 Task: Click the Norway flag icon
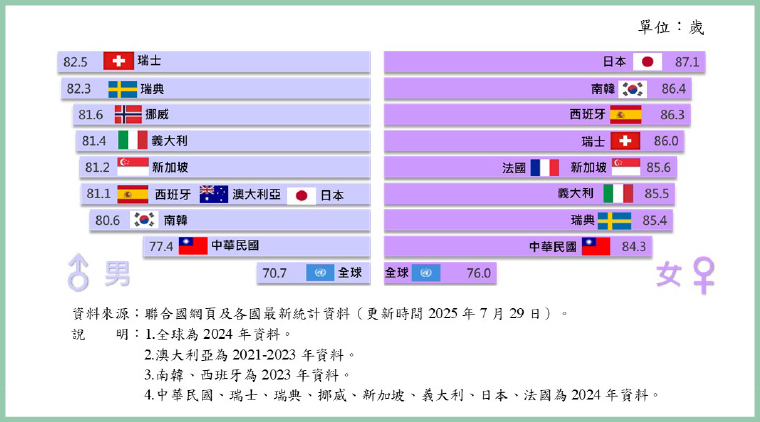point(128,114)
